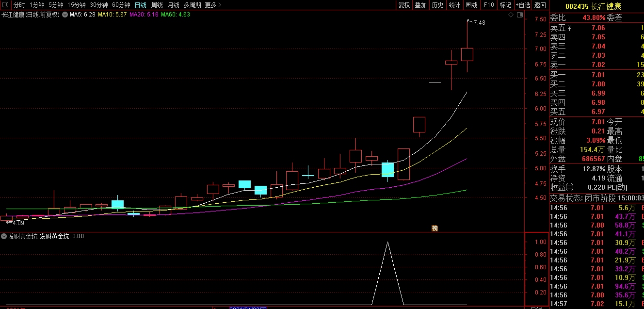
Task: Click the 复权 adjustment button
Action: pos(404,5)
